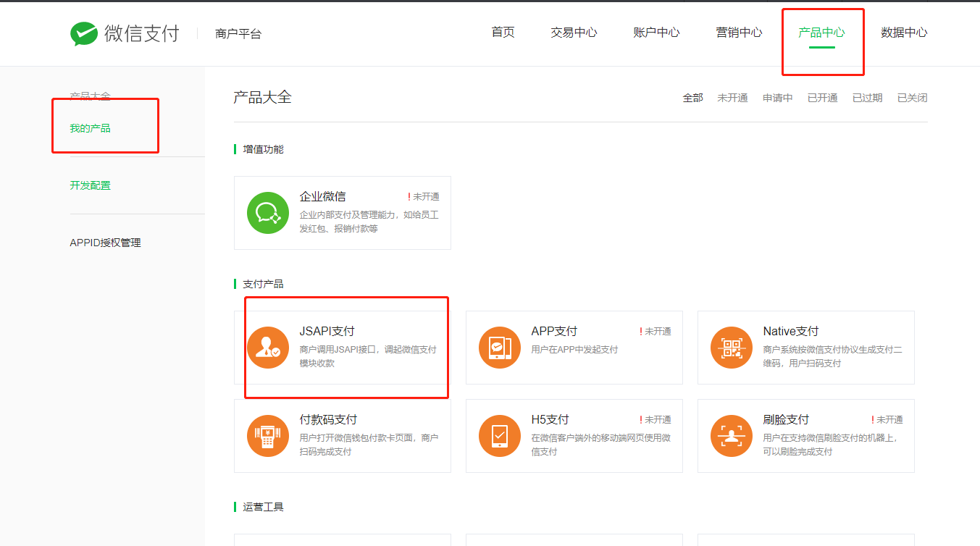
Task: Open 开发配置 in the left sidebar
Action: click(x=90, y=185)
